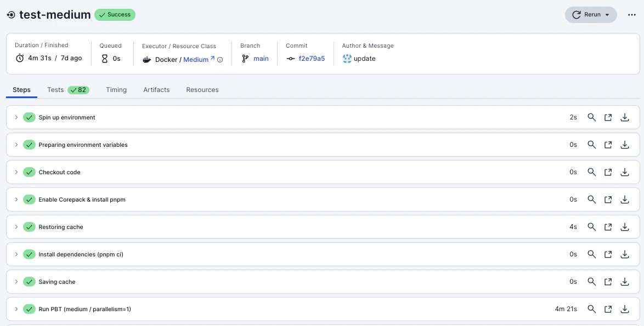Download Enable Corepack & install pnpm log
The width and height of the screenshot is (644, 326).
[625, 199]
